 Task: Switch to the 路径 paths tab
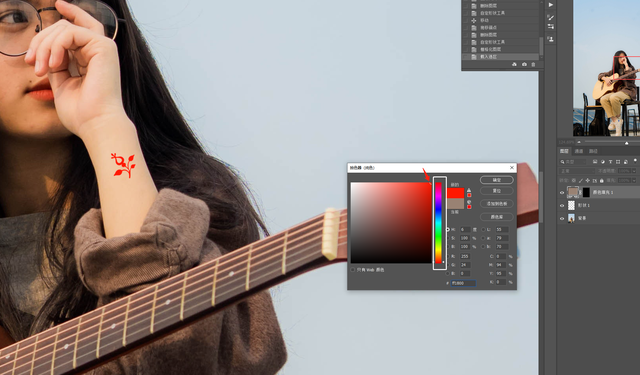(x=593, y=151)
